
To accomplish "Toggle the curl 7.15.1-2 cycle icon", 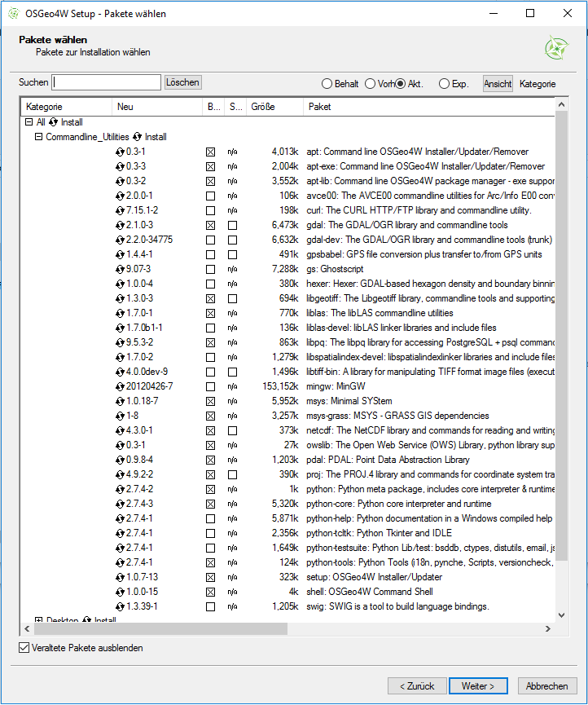I will (x=120, y=211).
